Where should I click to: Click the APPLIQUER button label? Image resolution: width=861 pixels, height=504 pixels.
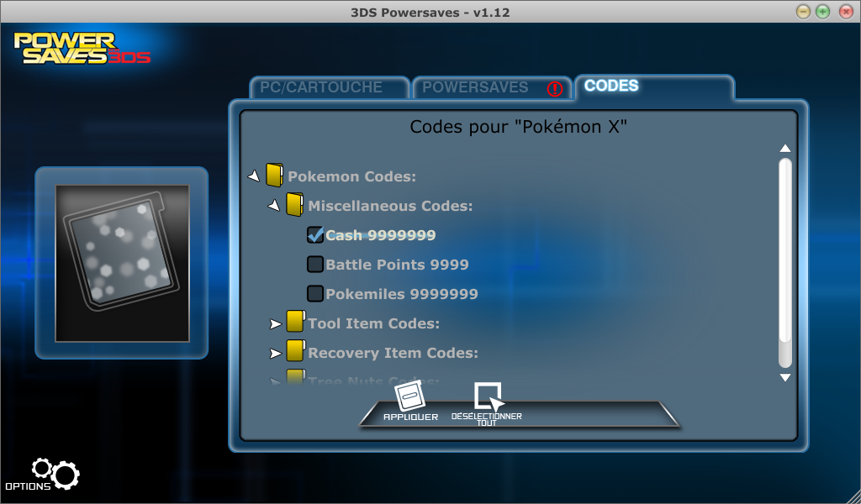coord(410,417)
